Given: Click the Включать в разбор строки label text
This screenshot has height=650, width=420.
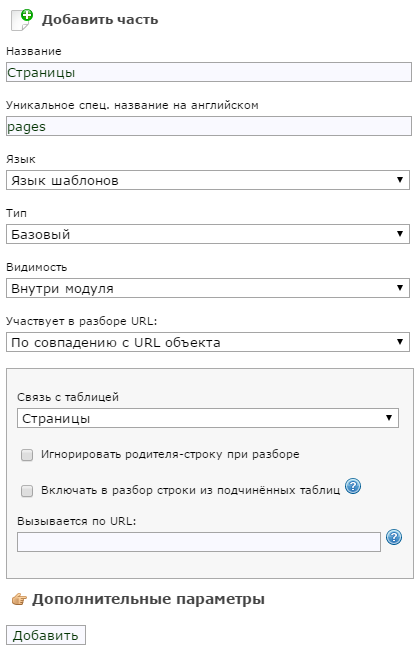Looking at the screenshot, I should tap(190, 490).
